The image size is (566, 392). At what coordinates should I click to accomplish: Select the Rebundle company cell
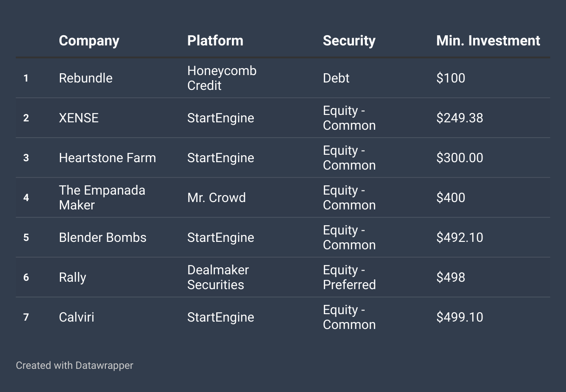[x=86, y=78]
